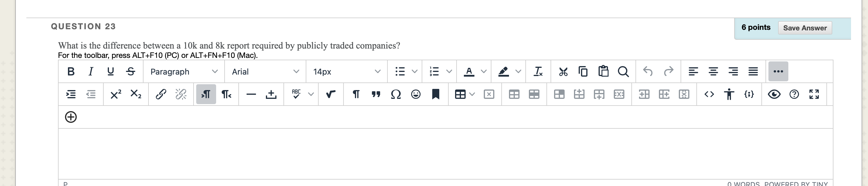Image resolution: width=868 pixels, height=186 pixels.
Task: Open the special characters Omega tool
Action: 395,94
